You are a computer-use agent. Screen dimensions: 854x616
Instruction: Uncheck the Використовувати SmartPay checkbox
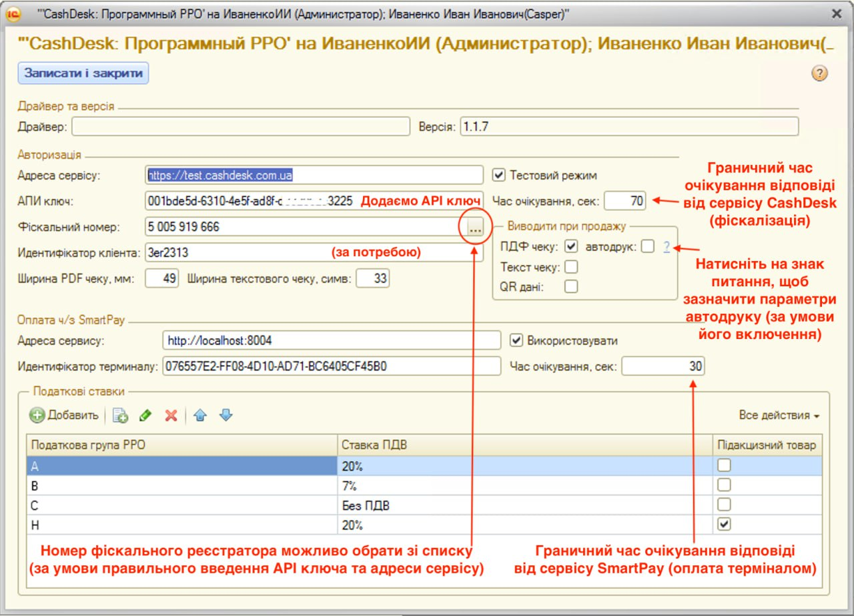(x=516, y=340)
